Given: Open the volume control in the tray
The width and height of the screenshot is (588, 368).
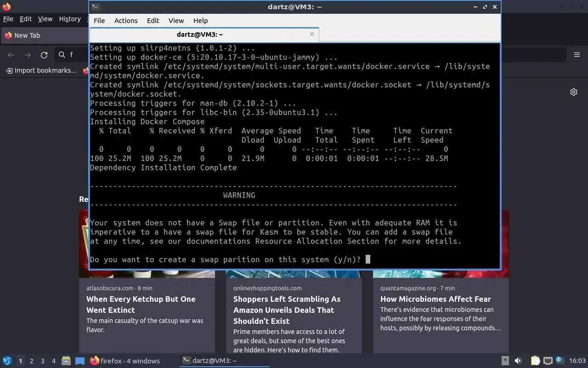Looking at the screenshot, I should [518, 361].
